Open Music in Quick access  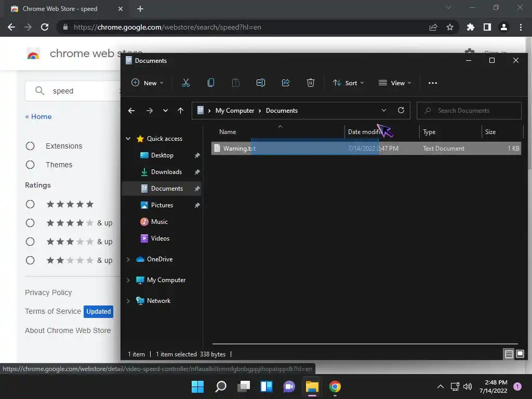pyautogui.click(x=159, y=221)
